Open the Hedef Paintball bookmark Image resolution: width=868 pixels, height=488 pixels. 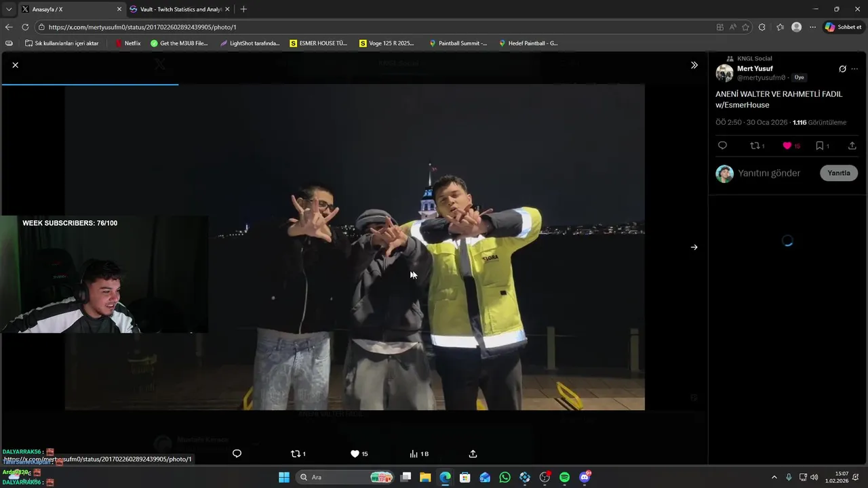528,43
